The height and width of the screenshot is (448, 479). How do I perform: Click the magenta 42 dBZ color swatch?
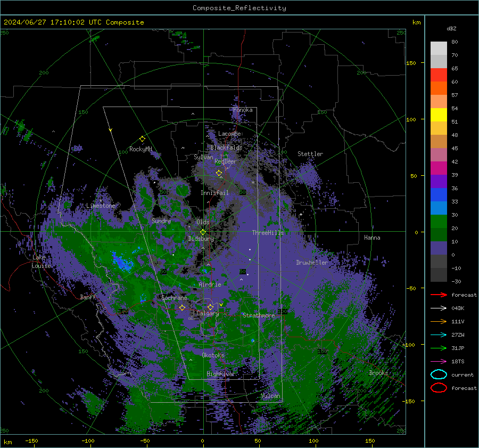click(439, 168)
